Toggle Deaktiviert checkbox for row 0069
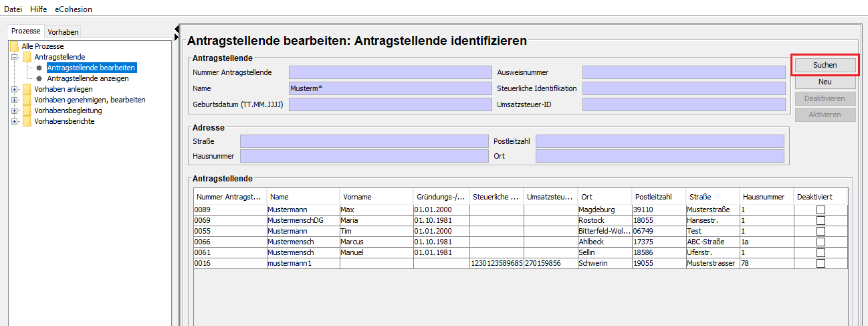 (821, 221)
